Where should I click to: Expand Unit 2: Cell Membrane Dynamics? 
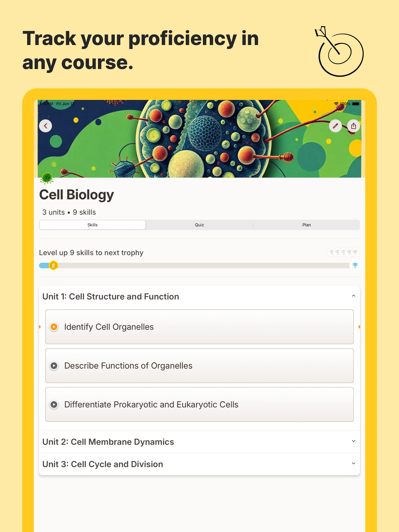353,441
